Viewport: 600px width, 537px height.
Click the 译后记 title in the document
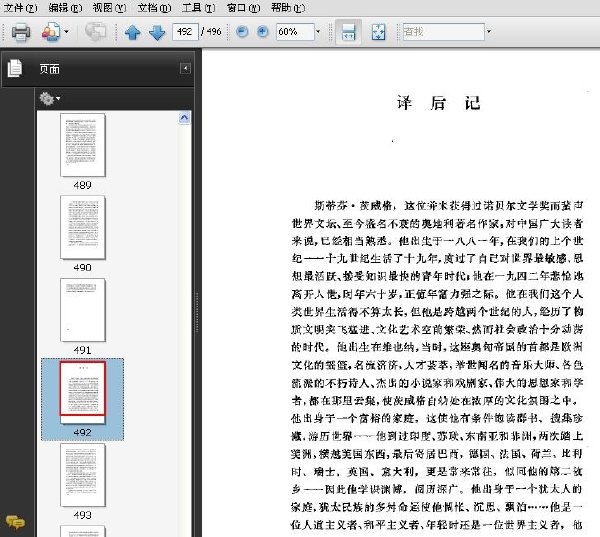coord(439,103)
